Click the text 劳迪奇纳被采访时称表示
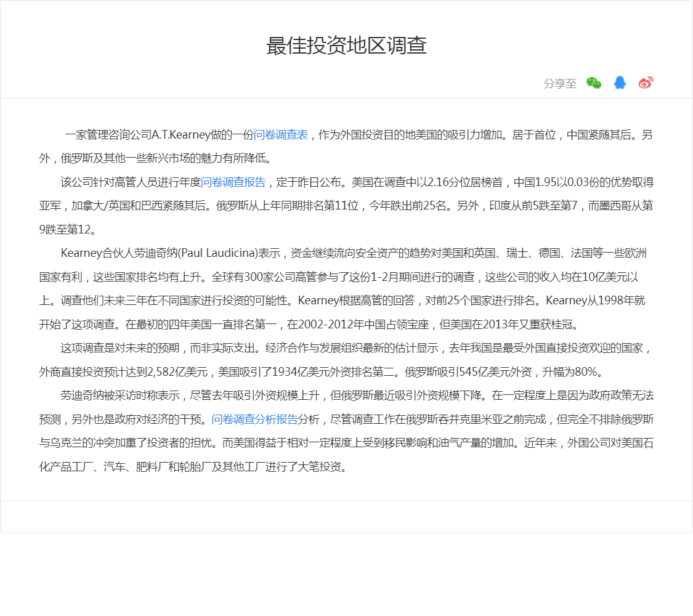The width and height of the screenshot is (693, 616). tap(120, 395)
